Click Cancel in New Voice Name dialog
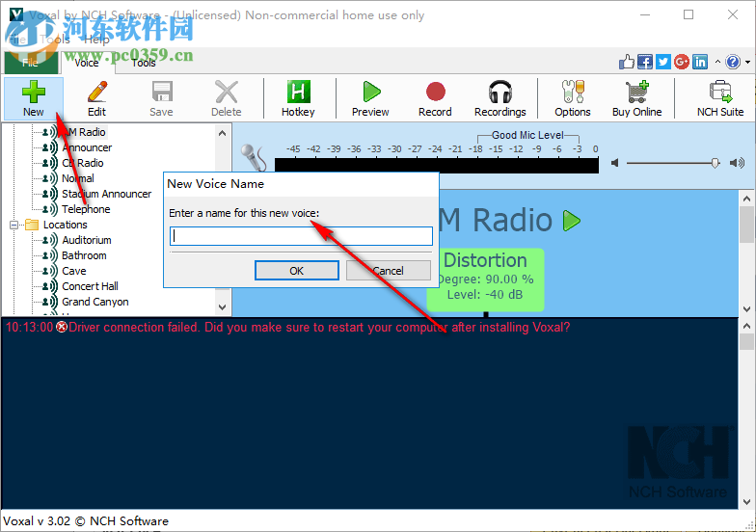 point(388,270)
